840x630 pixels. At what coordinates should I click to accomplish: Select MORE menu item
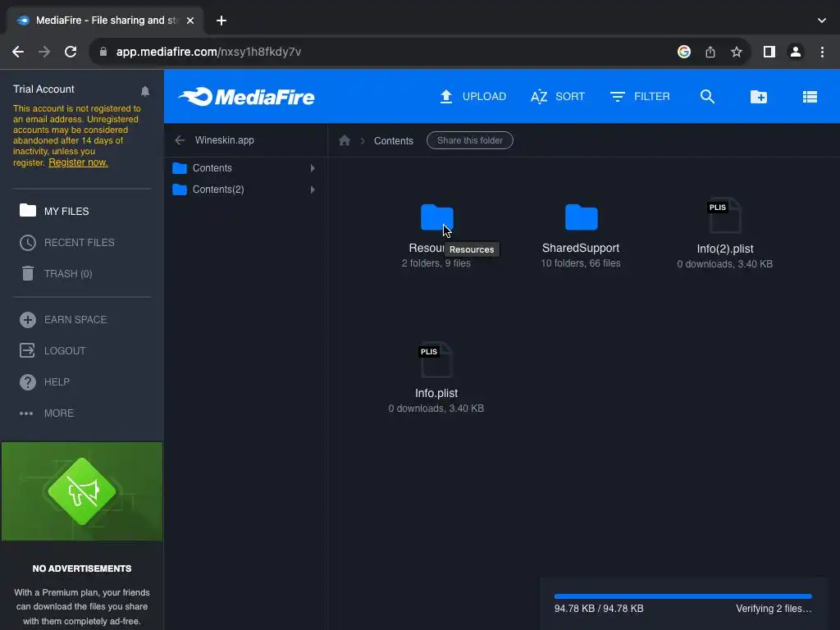(59, 413)
